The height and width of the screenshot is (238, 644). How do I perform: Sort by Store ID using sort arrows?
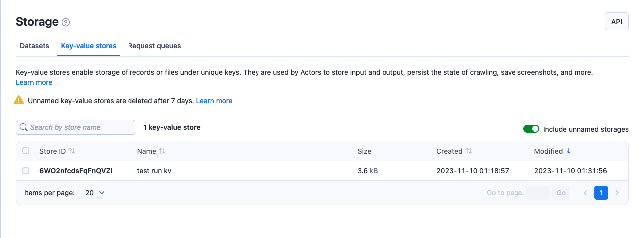click(72, 151)
